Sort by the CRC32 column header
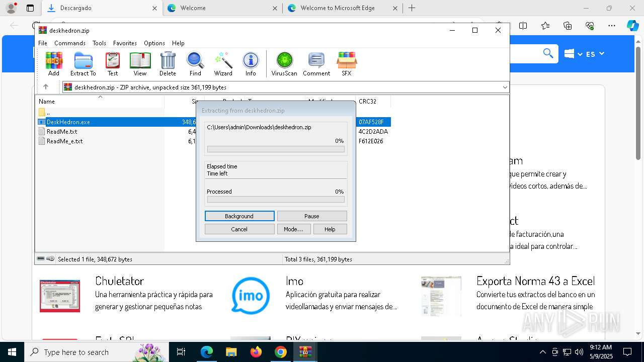The height and width of the screenshot is (362, 644). (x=373, y=101)
